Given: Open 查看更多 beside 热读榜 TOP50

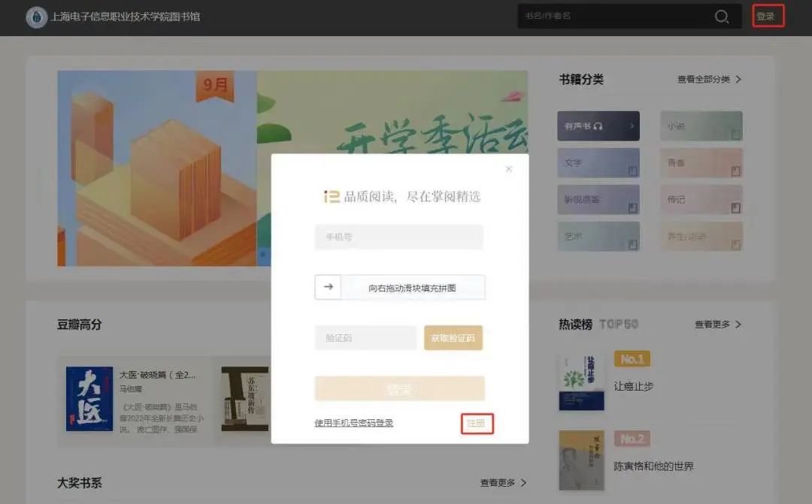Looking at the screenshot, I should [714, 324].
